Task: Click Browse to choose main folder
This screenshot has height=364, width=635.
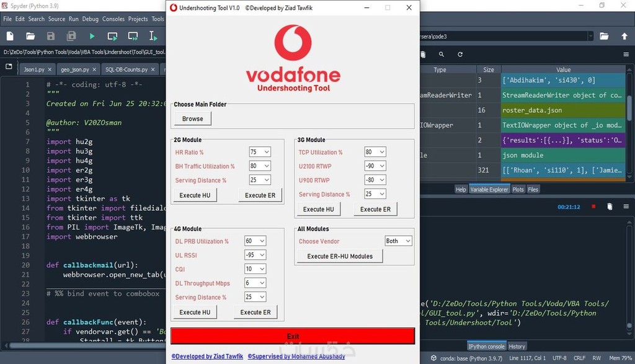Action: 192,118
